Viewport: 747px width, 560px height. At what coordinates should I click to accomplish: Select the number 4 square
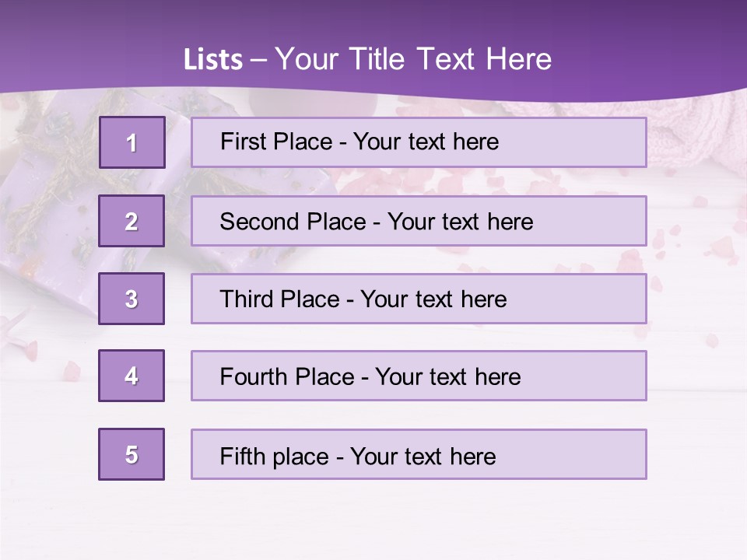pyautogui.click(x=132, y=376)
